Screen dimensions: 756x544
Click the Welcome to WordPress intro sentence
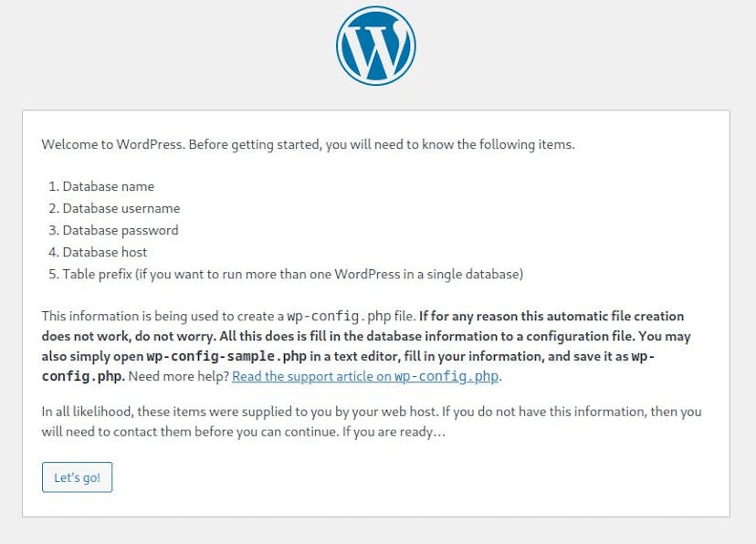coord(308,144)
